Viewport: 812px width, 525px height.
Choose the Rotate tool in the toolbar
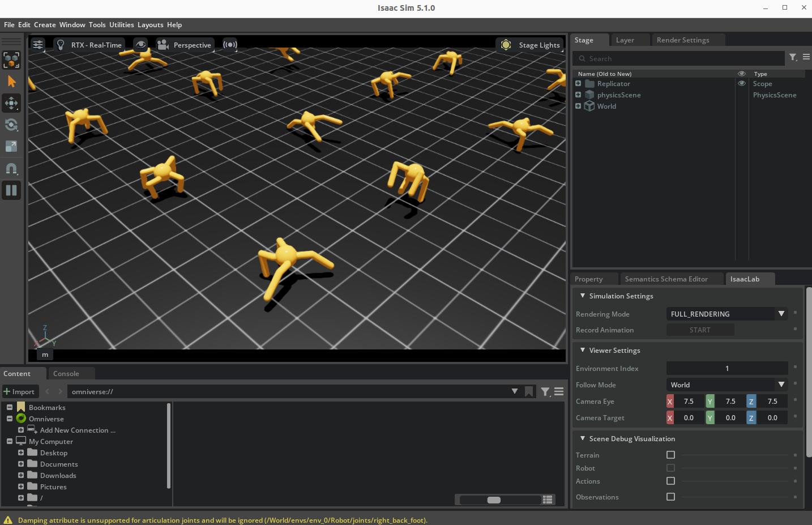coord(11,125)
